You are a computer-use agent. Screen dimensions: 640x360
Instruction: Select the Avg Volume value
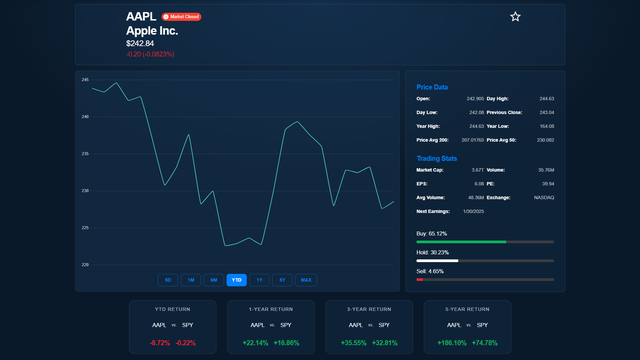point(476,198)
